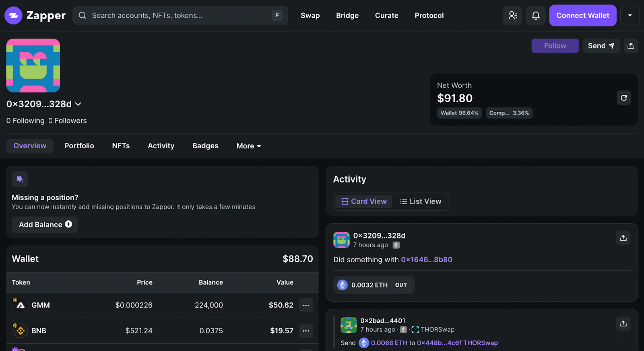Click the 0 Followers count
644x351 pixels.
[67, 121]
